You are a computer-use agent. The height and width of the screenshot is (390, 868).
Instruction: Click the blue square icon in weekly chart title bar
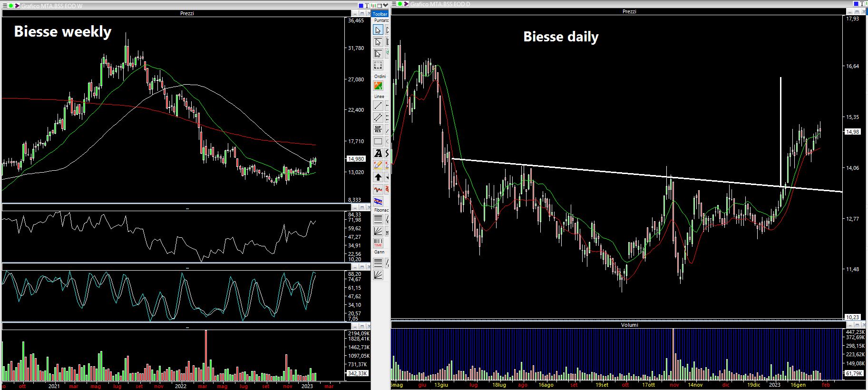coord(361,6)
